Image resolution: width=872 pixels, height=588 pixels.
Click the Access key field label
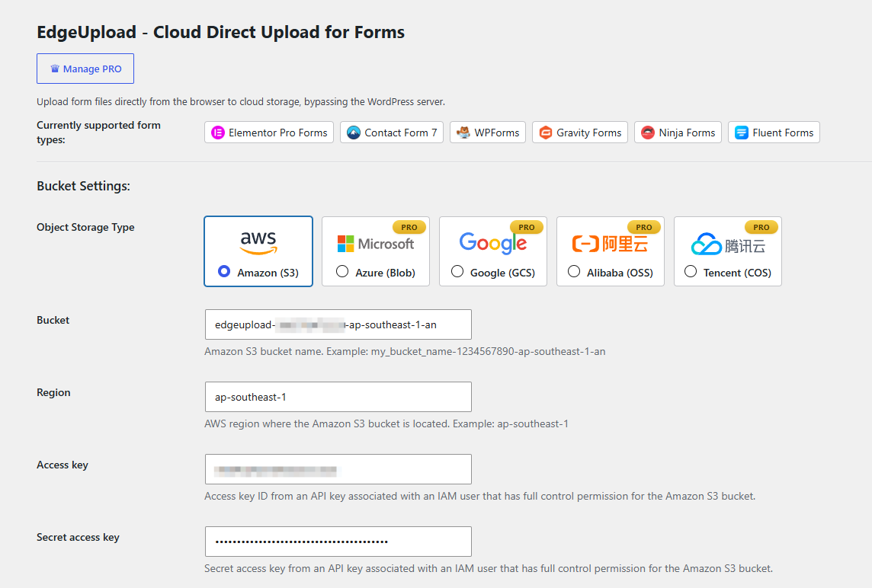point(63,465)
